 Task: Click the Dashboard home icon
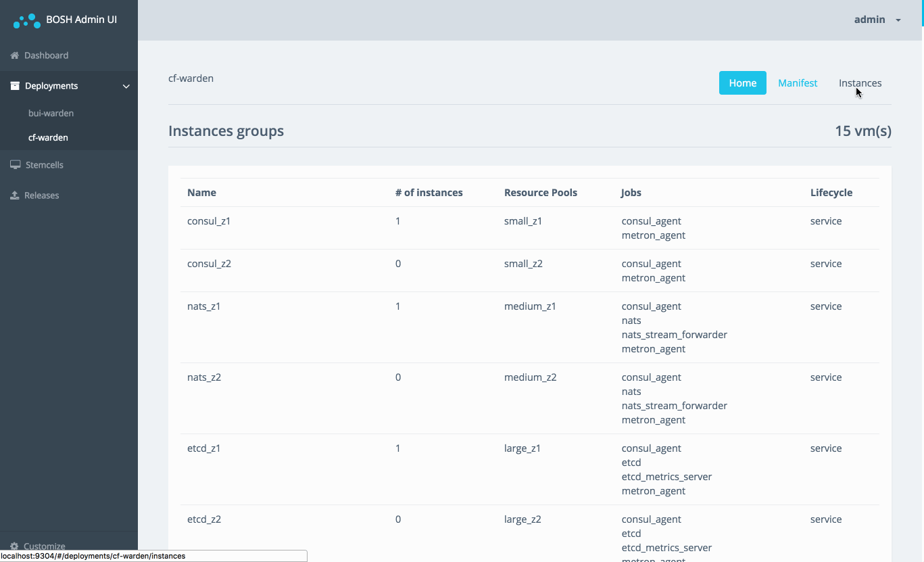point(15,55)
